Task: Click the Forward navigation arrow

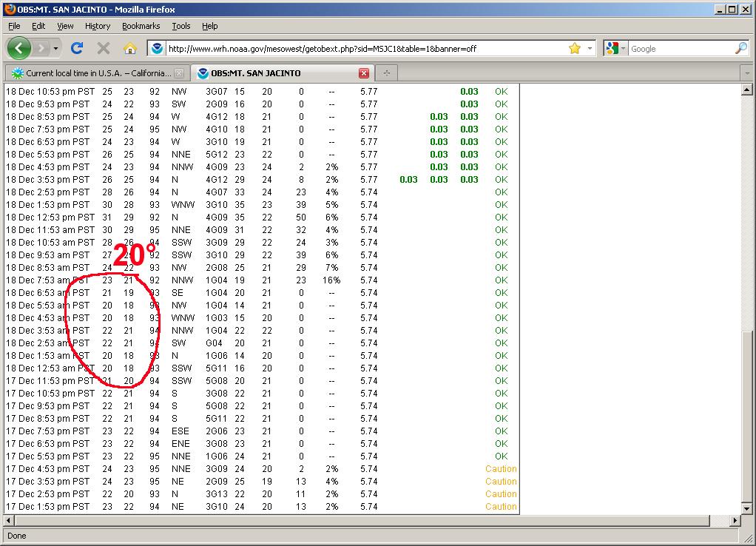Action: point(41,48)
